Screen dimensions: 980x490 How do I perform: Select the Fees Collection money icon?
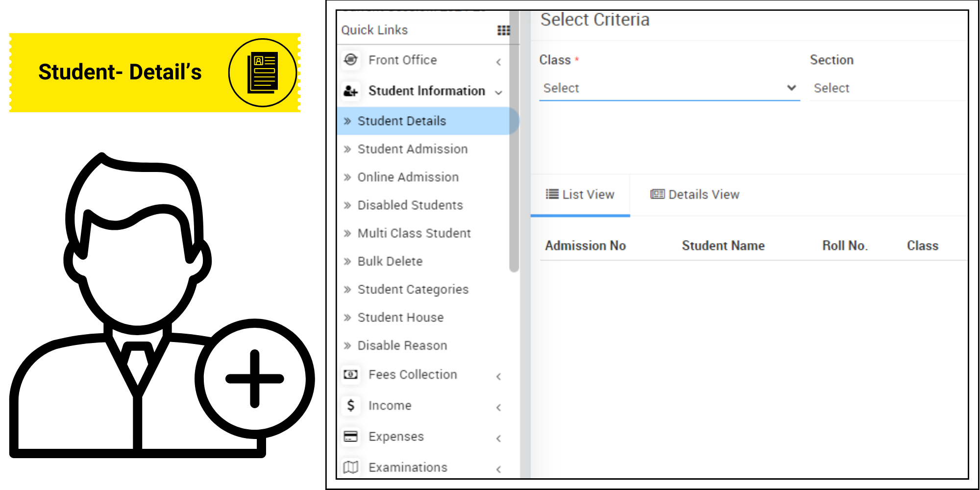[x=350, y=374]
